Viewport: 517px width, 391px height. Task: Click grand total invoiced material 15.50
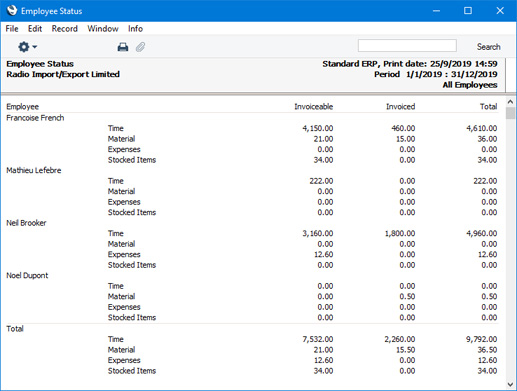405,350
